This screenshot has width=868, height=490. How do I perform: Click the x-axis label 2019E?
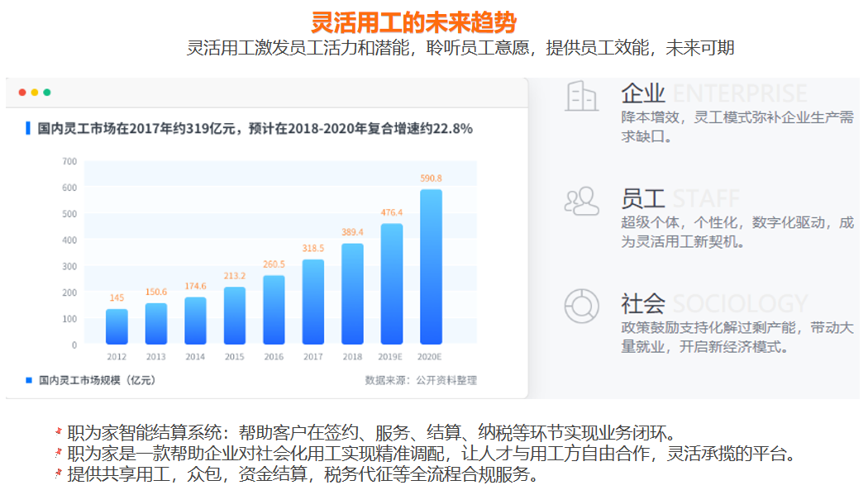pos(390,357)
